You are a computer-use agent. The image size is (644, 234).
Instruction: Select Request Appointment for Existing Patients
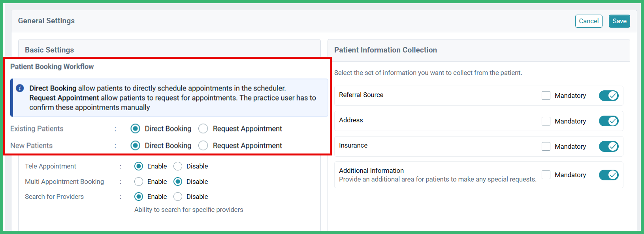coord(203,128)
